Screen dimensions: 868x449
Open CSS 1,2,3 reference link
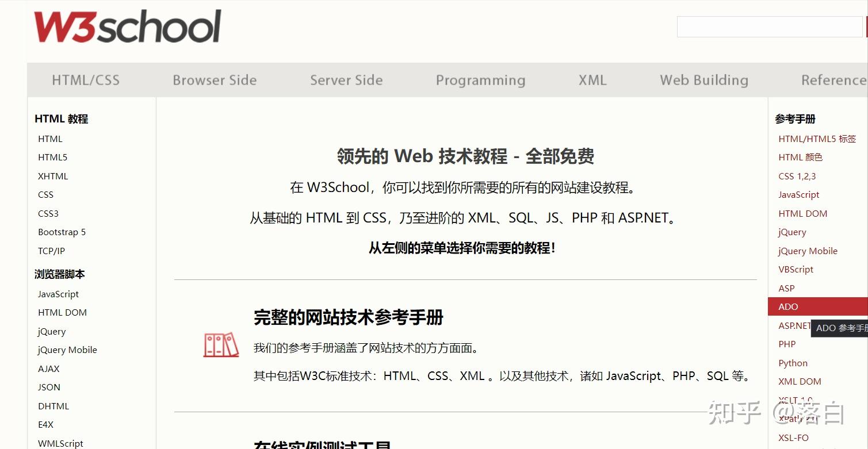coord(797,176)
